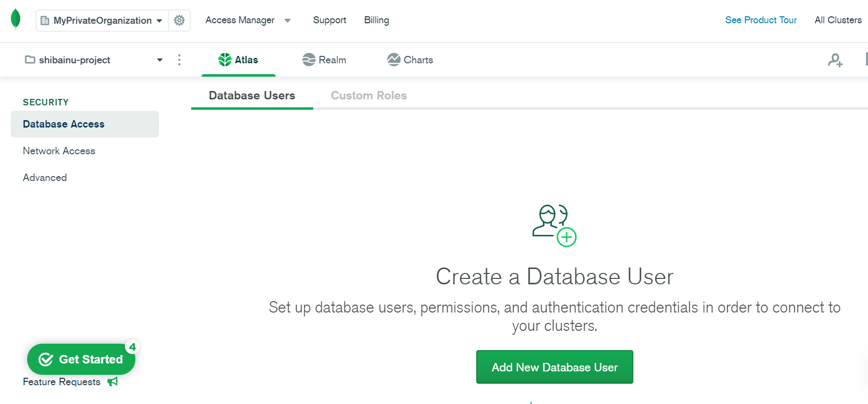Click the folder icon beside shibainu-project
Image resolution: width=868 pixels, height=404 pixels.
click(x=30, y=59)
